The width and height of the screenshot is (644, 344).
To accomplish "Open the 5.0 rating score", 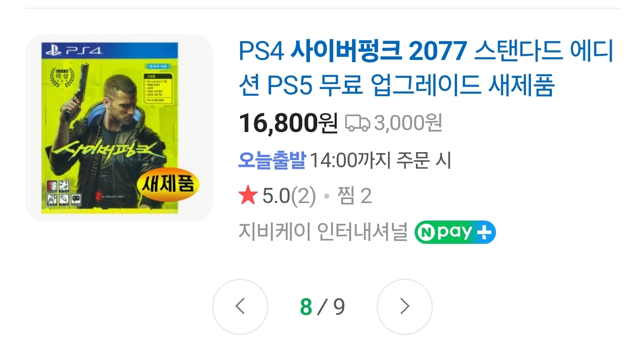I will [276, 196].
